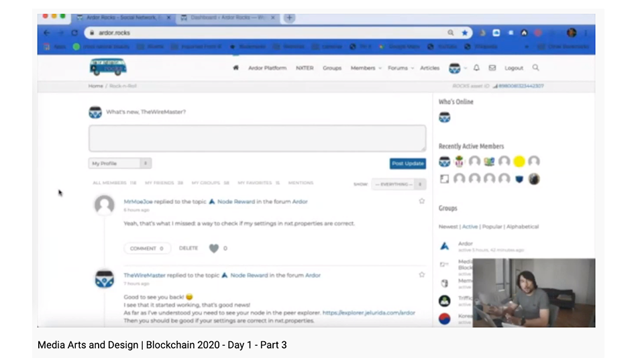Switch to the Mentions activity tab

301,182
